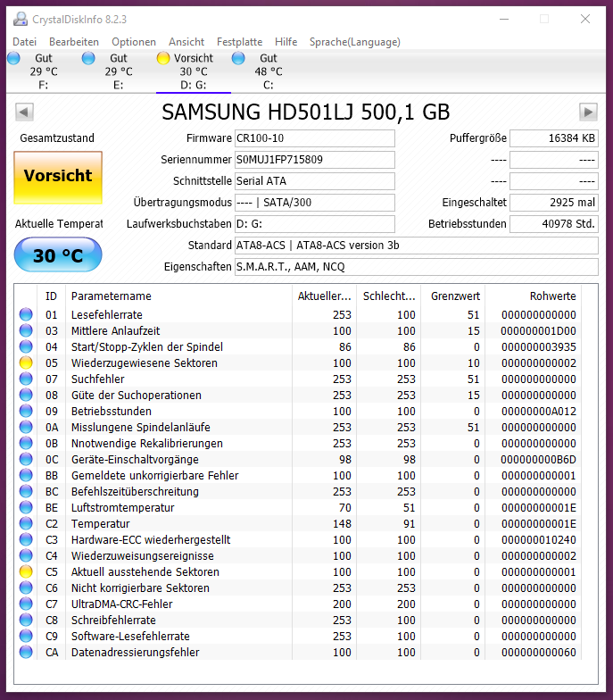Click status icon for Befehlszeitüberschreitung
The width and height of the screenshot is (613, 700).
click(x=26, y=491)
